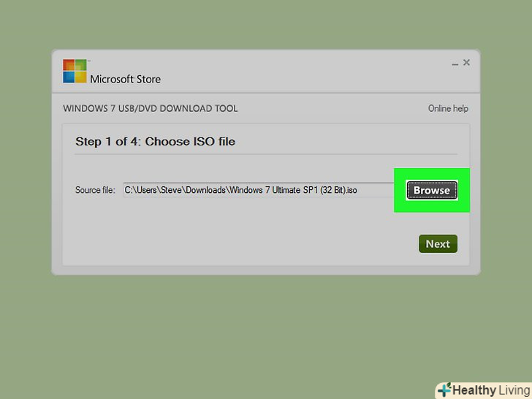532x399 pixels.
Task: Click 'Step 1 of 4: Choose ISO file' heading
Action: [155, 142]
